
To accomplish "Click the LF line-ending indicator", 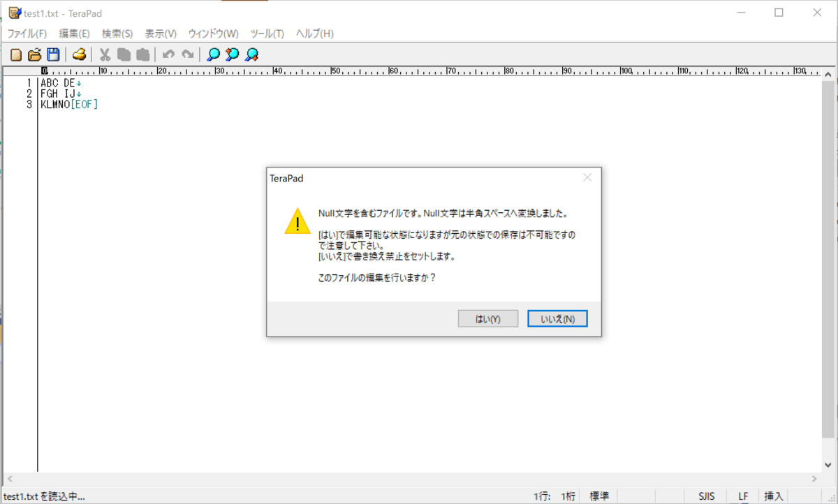I will pyautogui.click(x=742, y=496).
